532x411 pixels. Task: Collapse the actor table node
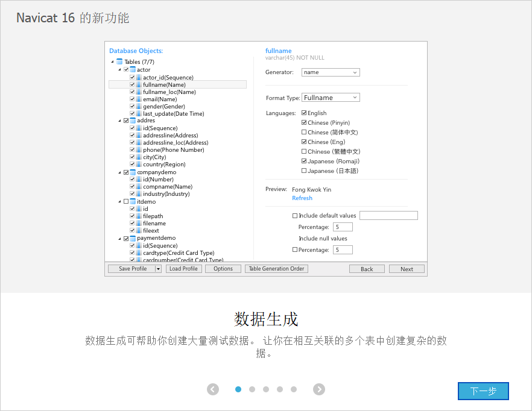tap(119, 70)
